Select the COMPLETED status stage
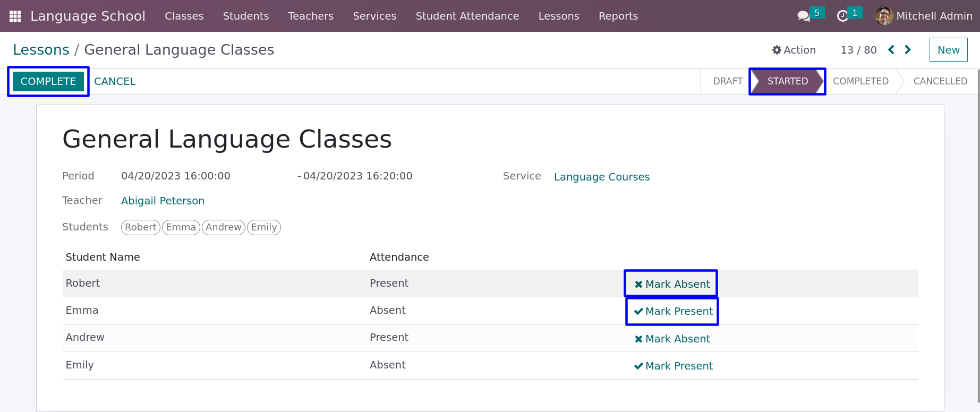The height and width of the screenshot is (412, 980). [x=860, y=81]
